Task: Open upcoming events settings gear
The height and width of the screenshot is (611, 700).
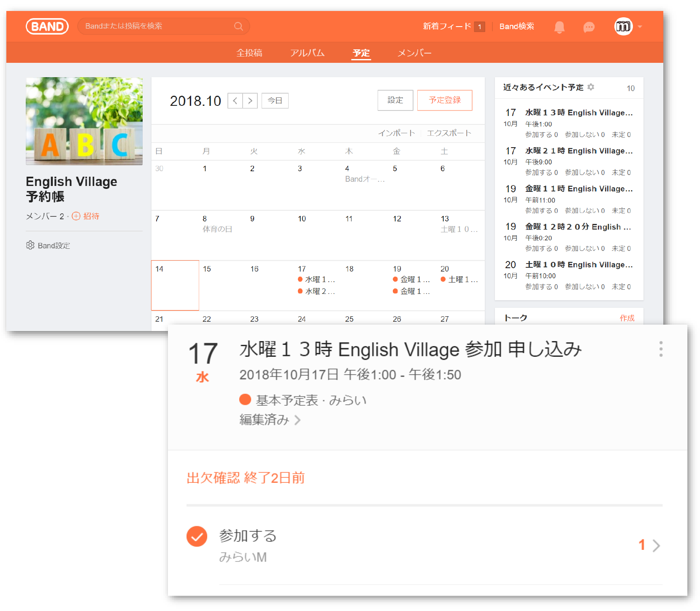Action: click(x=591, y=87)
